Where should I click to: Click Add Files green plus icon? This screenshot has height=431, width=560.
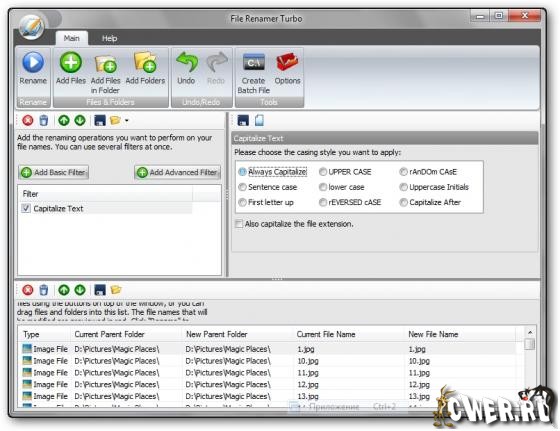tap(71, 62)
